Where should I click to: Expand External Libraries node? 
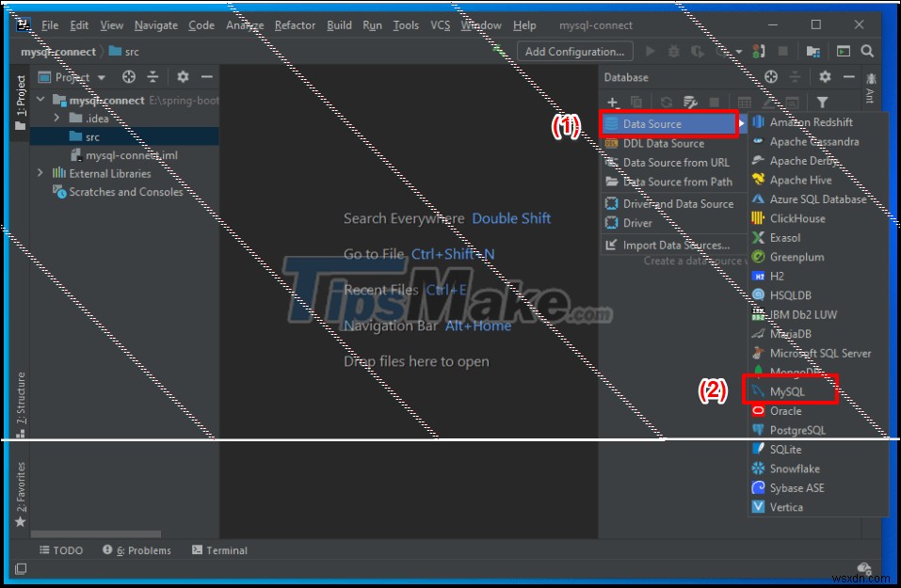click(40, 173)
